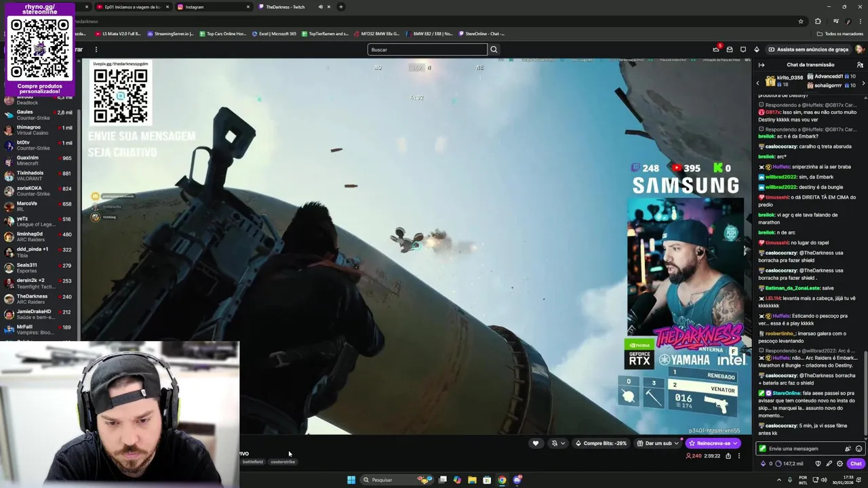Click the sword mod tools icon under chat

[x=829, y=464]
